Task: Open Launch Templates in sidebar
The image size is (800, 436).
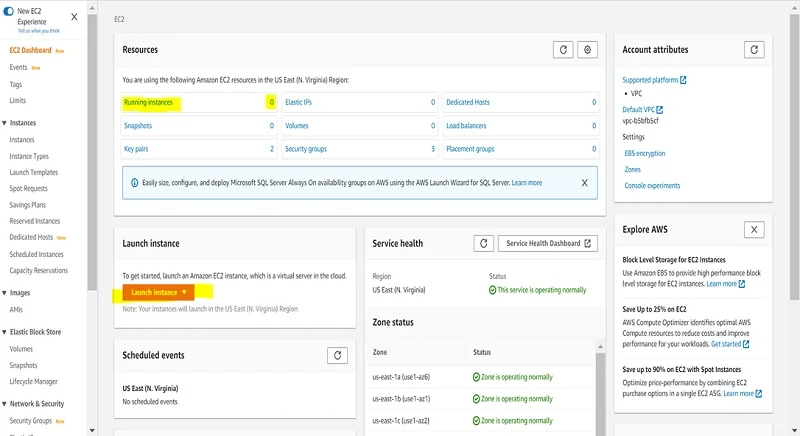Action: coord(34,172)
